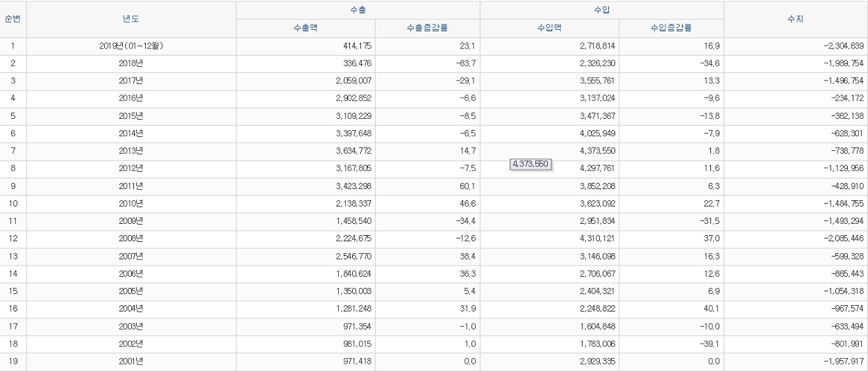Select the 2002년 year cell
868x372 pixels.
tap(131, 344)
